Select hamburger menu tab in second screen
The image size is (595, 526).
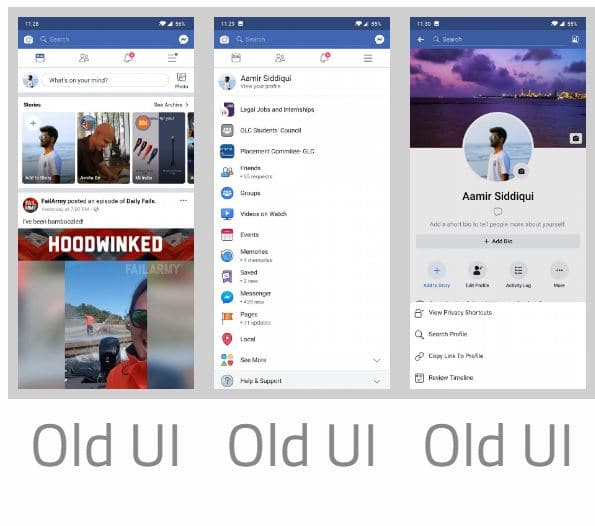pyautogui.click(x=368, y=58)
